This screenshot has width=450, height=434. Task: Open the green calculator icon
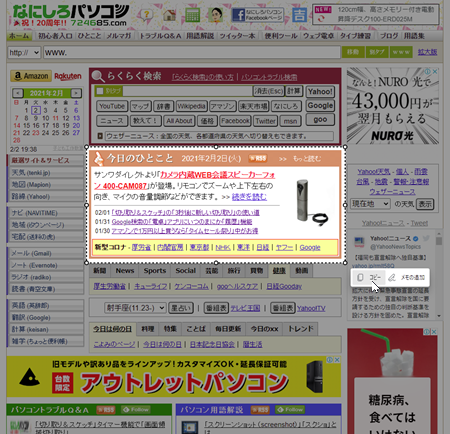[192, 15]
